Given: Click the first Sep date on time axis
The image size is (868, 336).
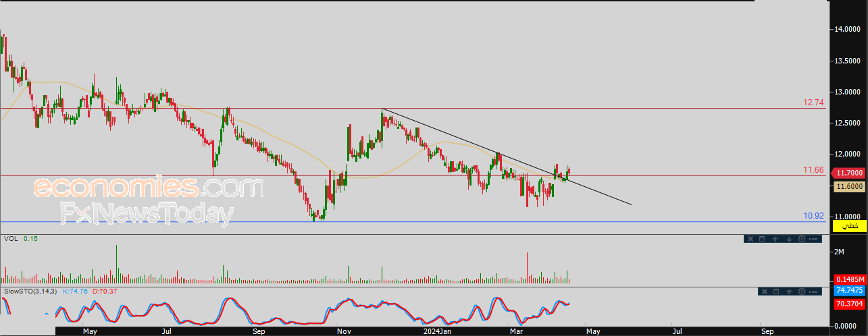Looking at the screenshot, I should coord(258,332).
